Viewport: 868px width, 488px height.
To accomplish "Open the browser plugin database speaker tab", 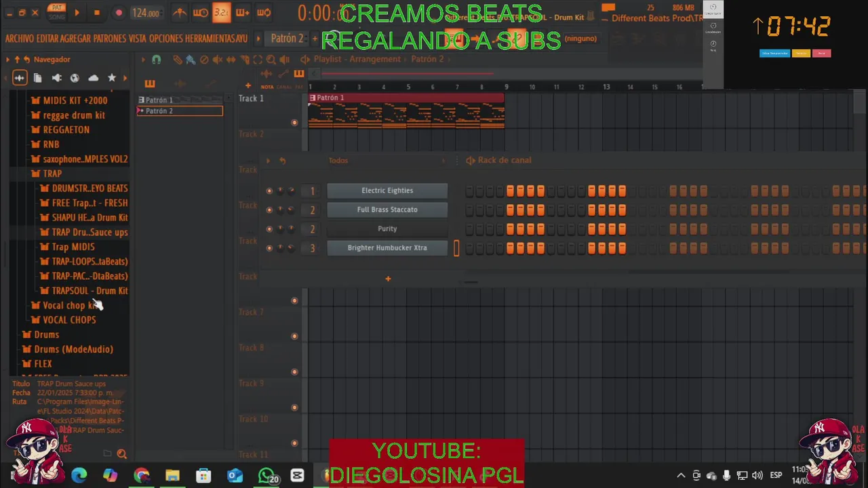I will pos(56,78).
